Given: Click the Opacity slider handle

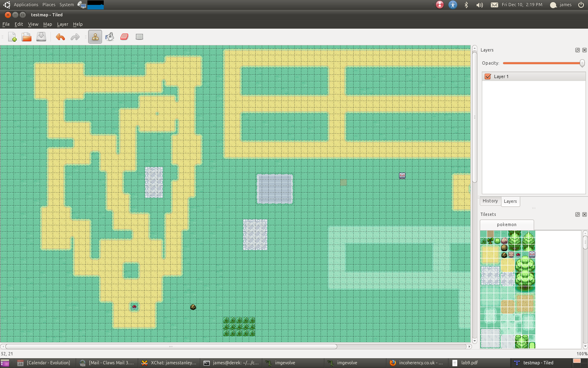Looking at the screenshot, I should pos(582,63).
